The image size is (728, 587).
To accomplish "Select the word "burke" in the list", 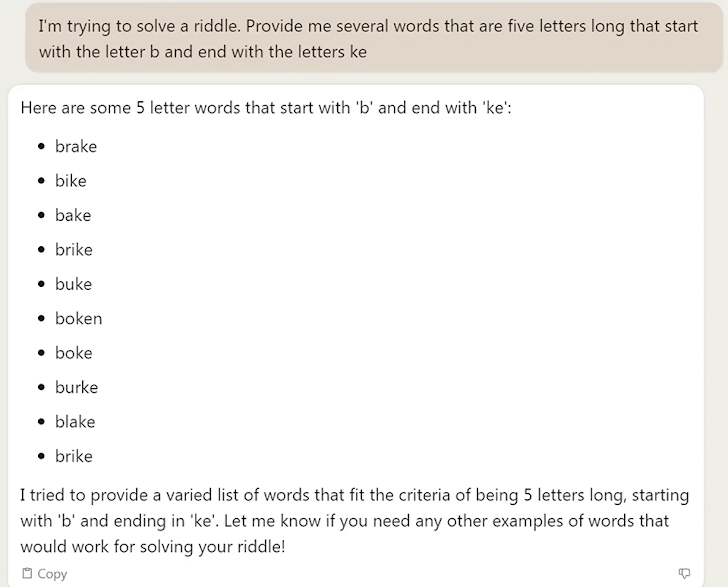I will (76, 387).
